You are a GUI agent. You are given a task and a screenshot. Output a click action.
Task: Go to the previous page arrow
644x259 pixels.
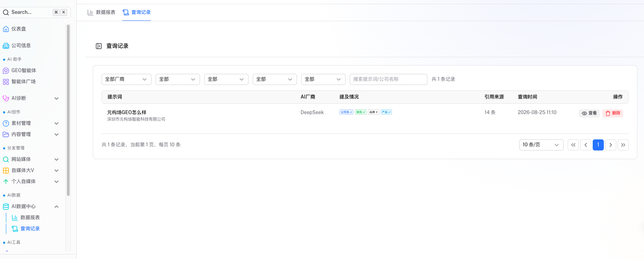[x=586, y=145]
